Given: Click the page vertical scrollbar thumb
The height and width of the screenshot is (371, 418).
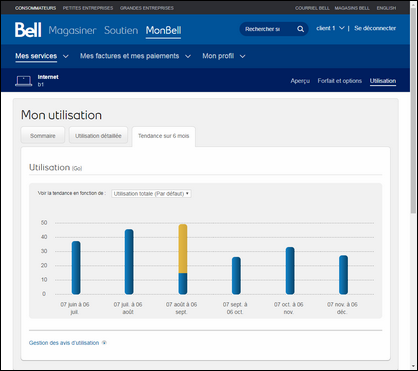Looking at the screenshot, I should (x=413, y=112).
